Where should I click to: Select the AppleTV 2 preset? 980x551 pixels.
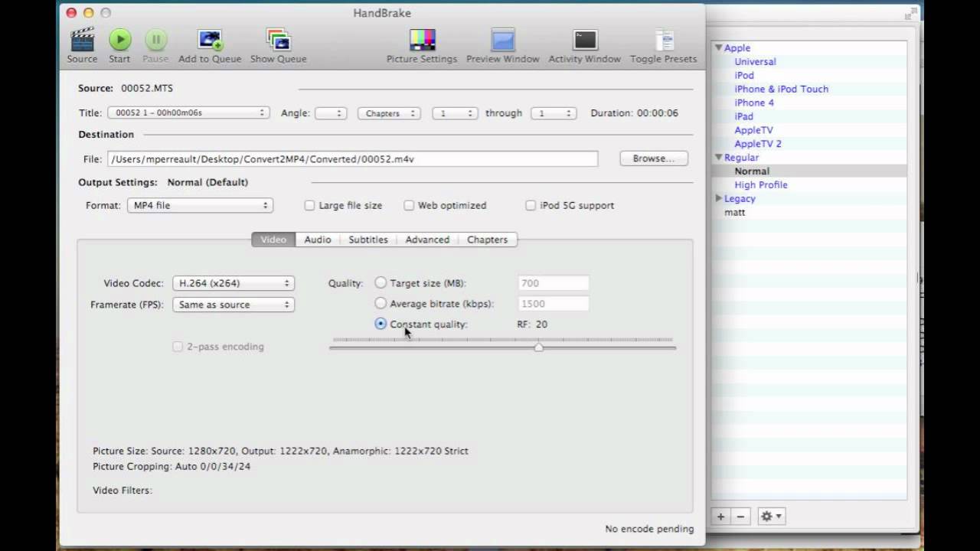[758, 144]
